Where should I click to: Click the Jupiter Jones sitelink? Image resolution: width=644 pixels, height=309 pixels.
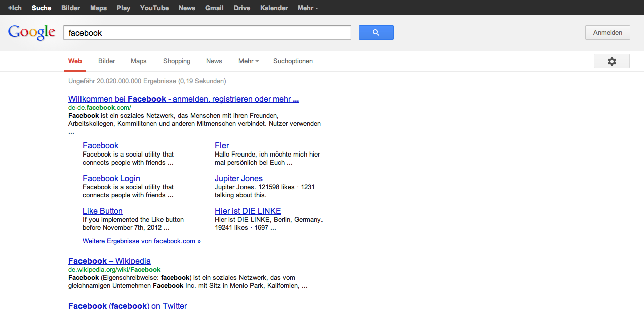pos(238,179)
